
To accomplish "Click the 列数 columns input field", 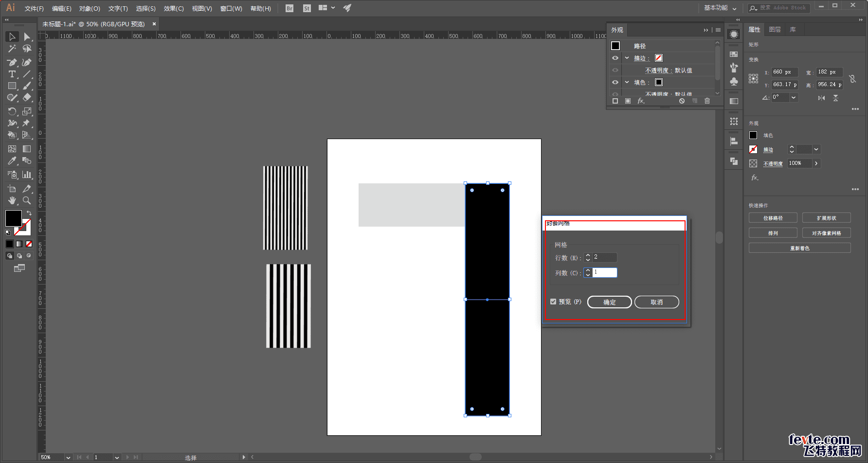I will (604, 272).
